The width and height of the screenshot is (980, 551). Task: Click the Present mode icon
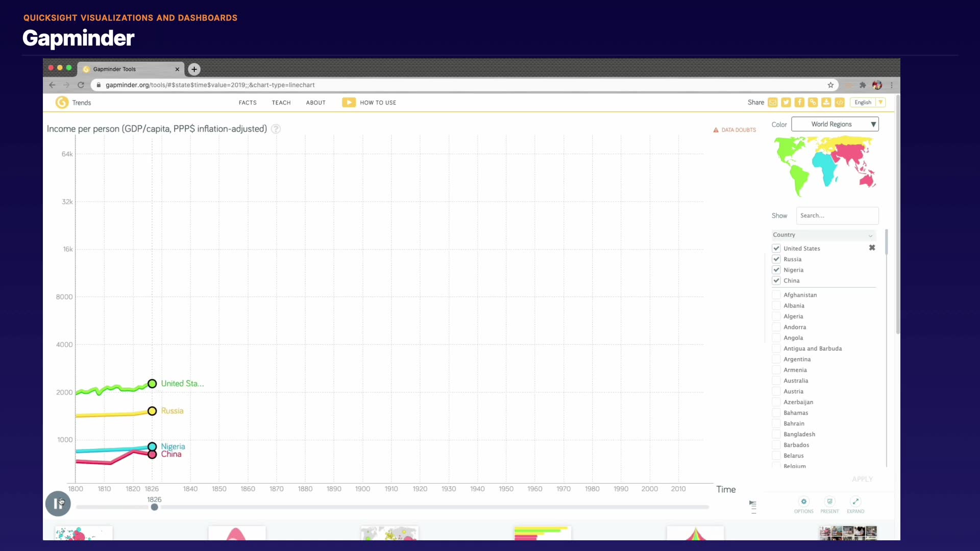(829, 502)
